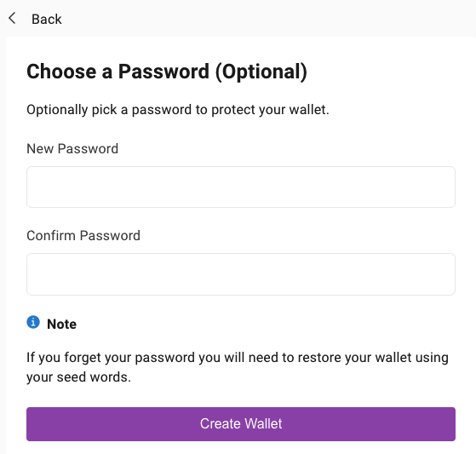Go back using the Back label
The width and height of the screenshot is (476, 454).
coord(47,19)
